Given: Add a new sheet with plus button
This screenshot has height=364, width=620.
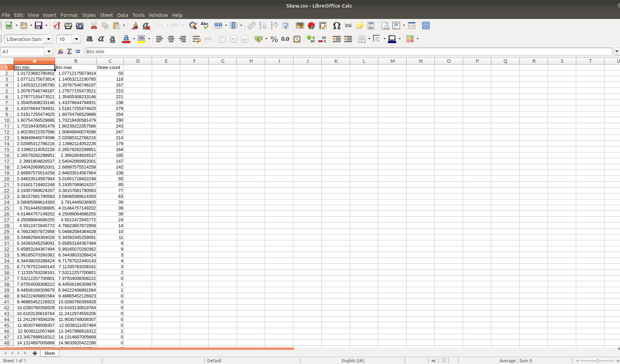Looking at the screenshot, I should point(35,353).
